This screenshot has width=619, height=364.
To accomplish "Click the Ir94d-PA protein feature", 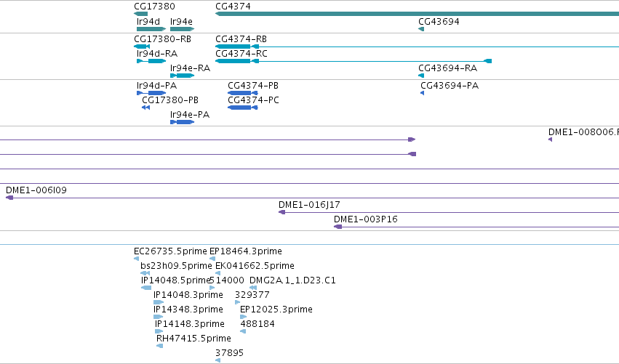I will click(x=151, y=93).
